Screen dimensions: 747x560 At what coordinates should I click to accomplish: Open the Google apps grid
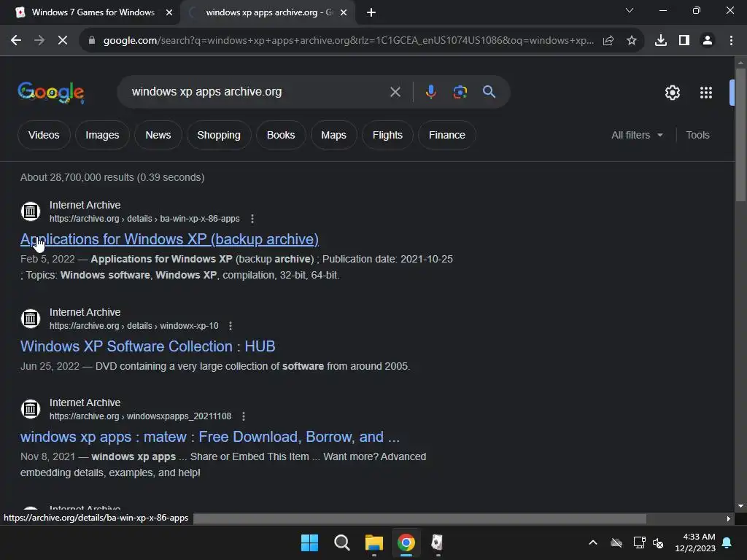[706, 93]
